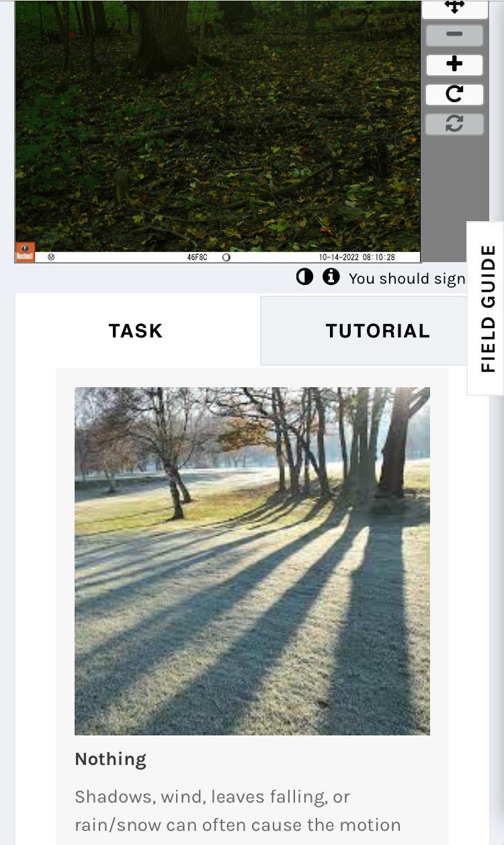Screen dimensions: 504x845
Task: Click the forest camera trap photo
Action: coord(218,126)
